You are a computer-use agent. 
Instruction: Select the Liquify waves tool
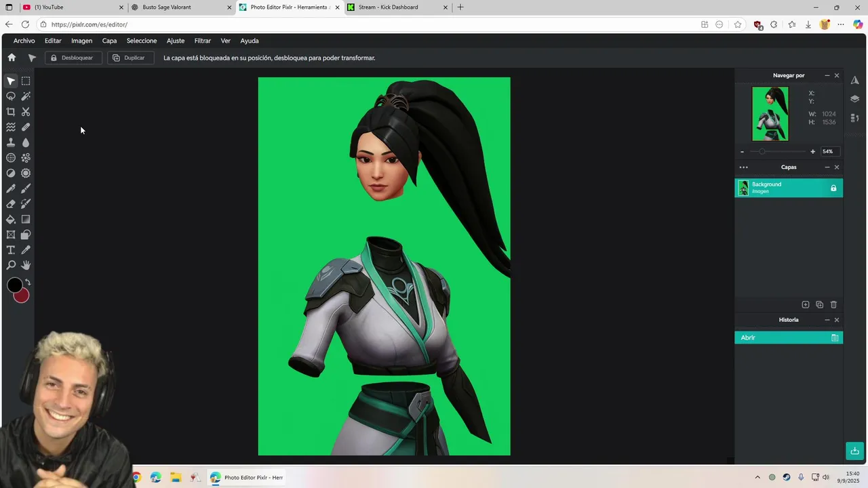11,127
